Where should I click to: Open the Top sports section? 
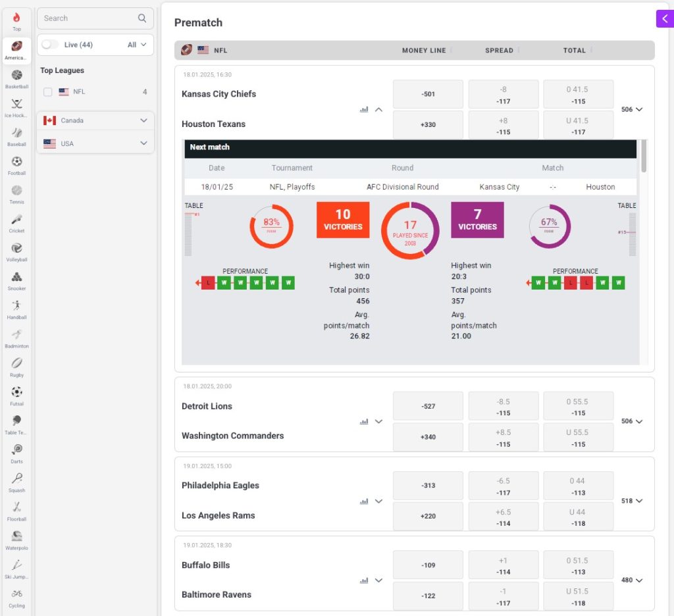(x=16, y=22)
